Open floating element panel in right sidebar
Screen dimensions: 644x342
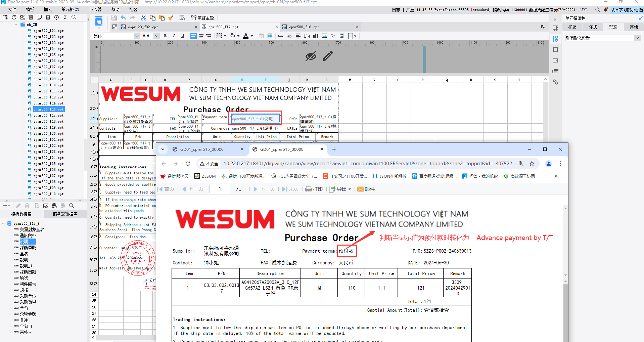[555, 50]
